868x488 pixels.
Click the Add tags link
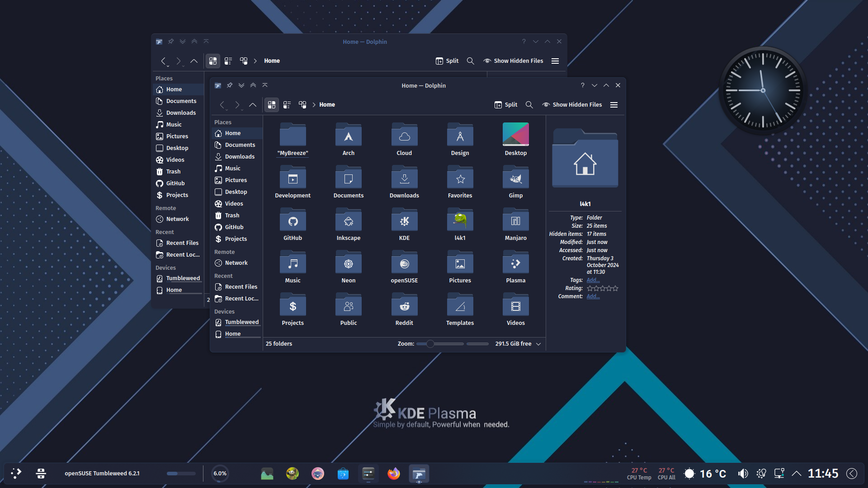tap(593, 280)
